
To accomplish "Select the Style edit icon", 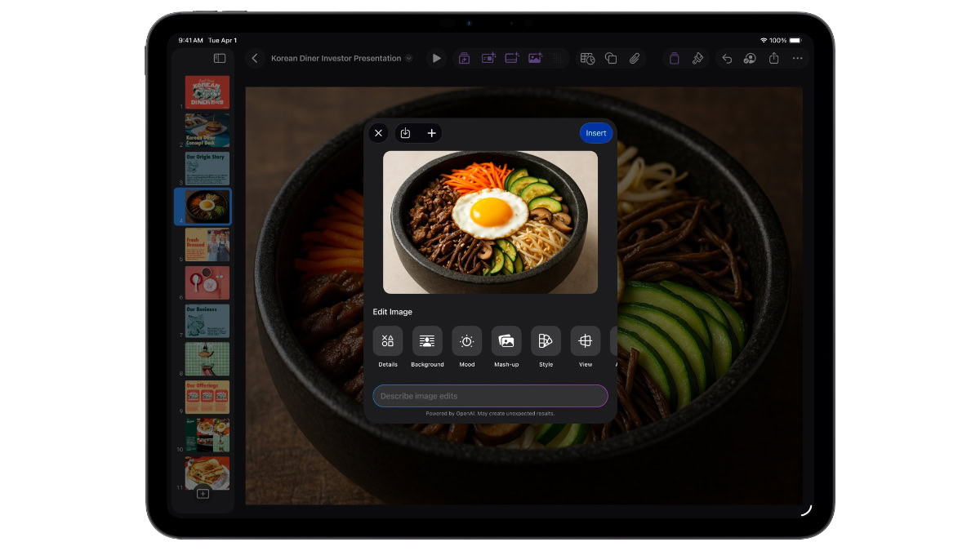I will click(x=546, y=340).
